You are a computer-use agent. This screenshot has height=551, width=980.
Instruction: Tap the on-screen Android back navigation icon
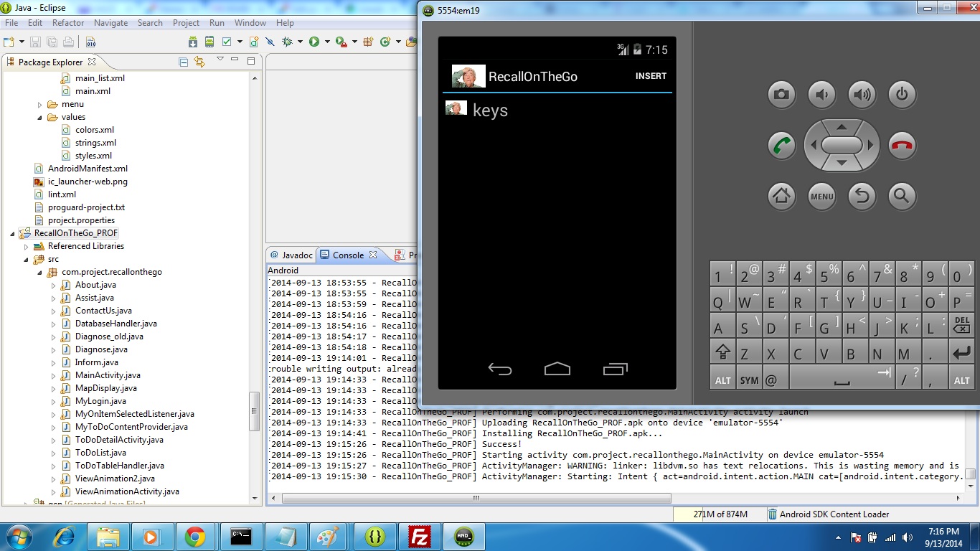500,369
